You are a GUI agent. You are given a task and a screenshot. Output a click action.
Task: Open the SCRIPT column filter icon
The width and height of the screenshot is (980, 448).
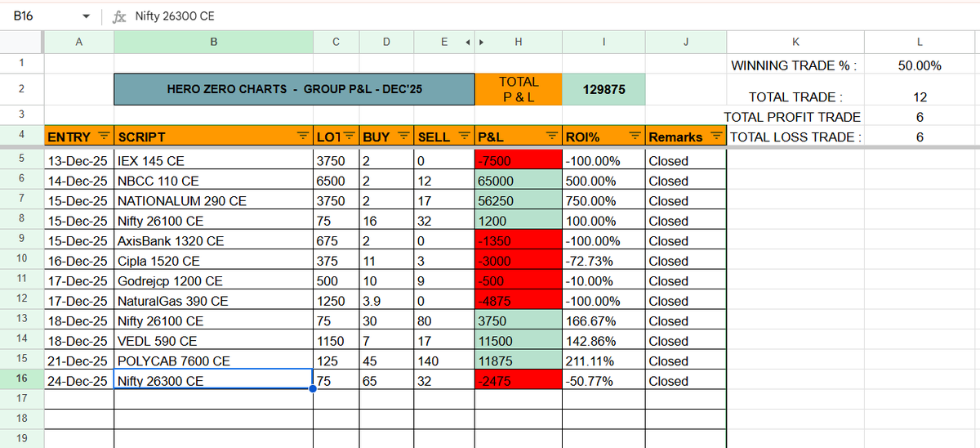tap(303, 137)
